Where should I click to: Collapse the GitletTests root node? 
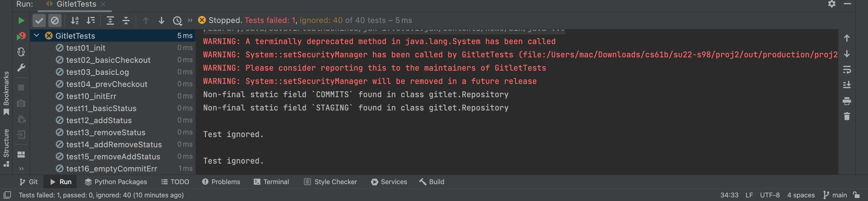click(36, 35)
